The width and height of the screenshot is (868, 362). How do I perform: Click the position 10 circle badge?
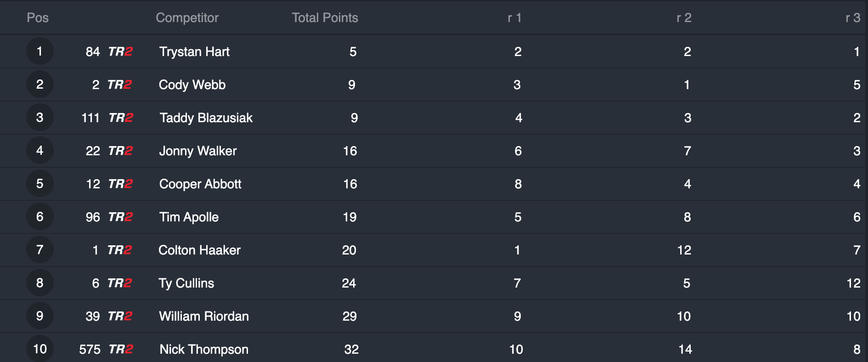pos(40,349)
